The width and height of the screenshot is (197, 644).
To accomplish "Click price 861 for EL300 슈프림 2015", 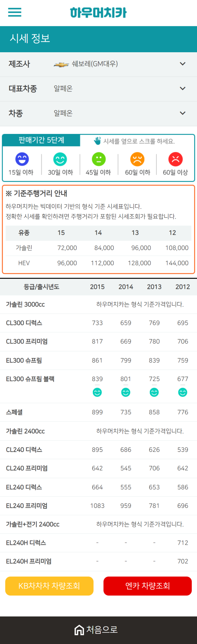I will click(97, 360).
